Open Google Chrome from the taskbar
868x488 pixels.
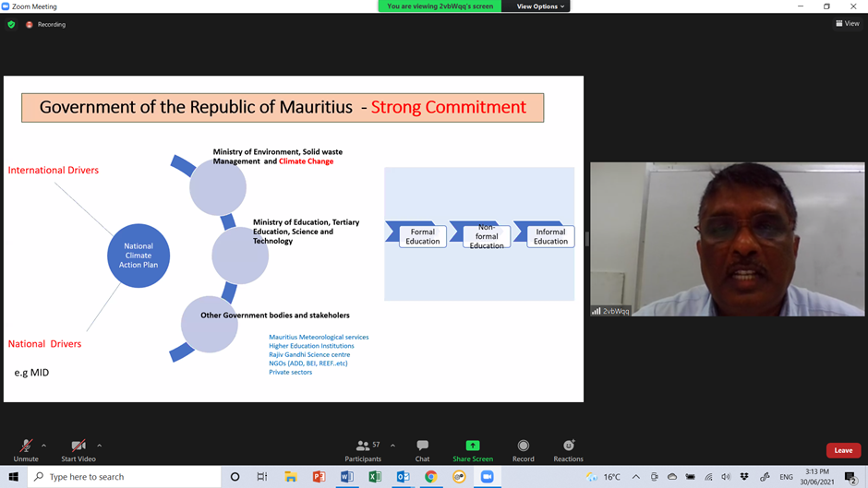[430, 477]
